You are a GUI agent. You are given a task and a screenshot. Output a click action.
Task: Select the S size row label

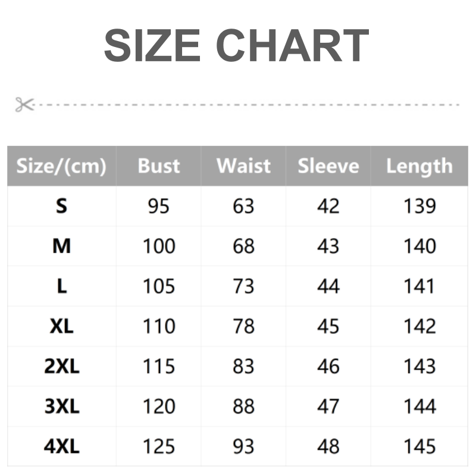pyautogui.click(x=61, y=206)
